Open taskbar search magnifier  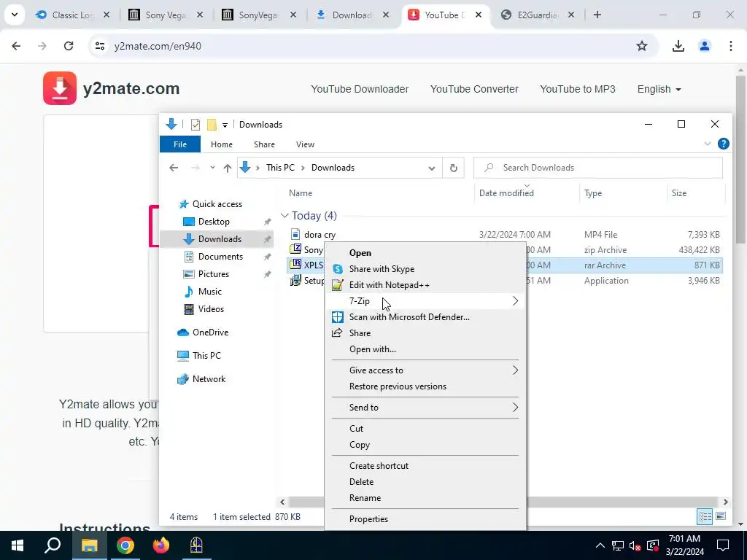tap(53, 545)
